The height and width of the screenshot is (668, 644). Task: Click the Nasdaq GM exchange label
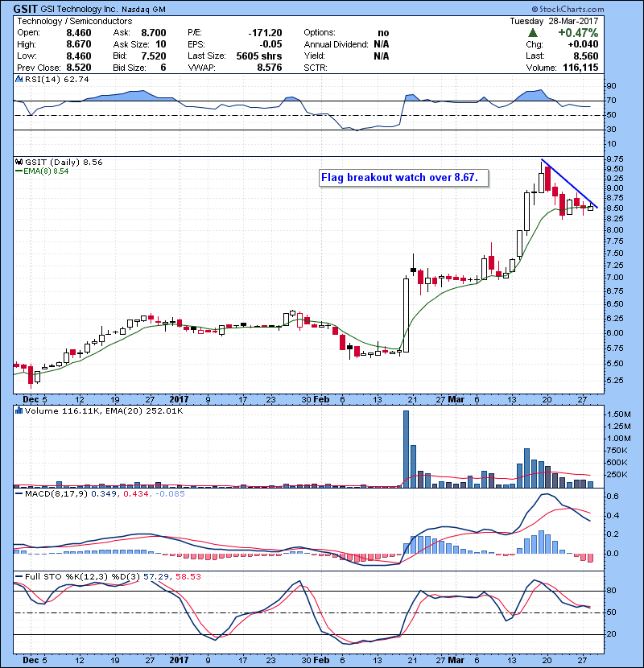pyautogui.click(x=143, y=10)
